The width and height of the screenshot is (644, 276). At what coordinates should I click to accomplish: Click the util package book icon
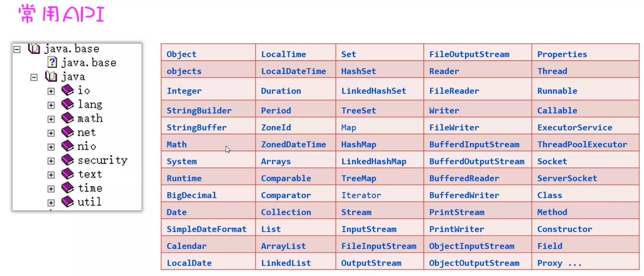coord(68,202)
